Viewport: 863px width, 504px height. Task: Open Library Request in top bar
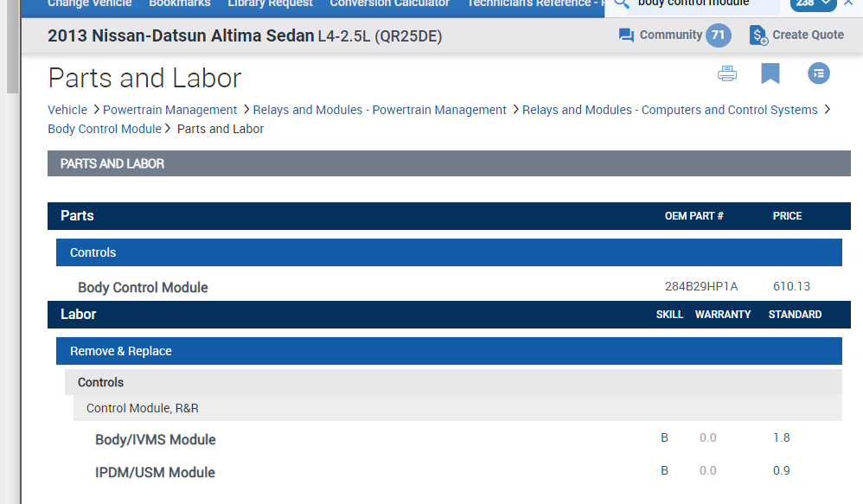270,3
